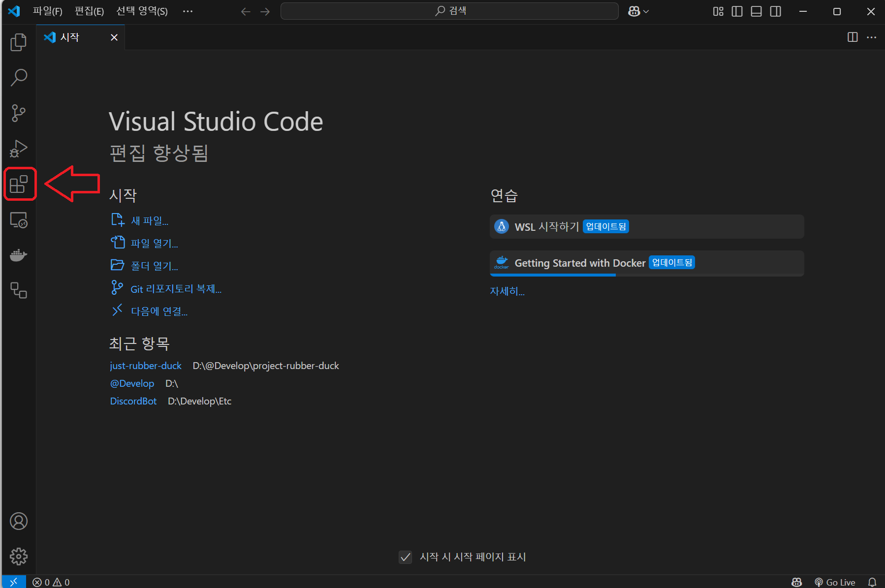Click the 새 파일... link
Screen dimensions: 885x588
(150, 221)
